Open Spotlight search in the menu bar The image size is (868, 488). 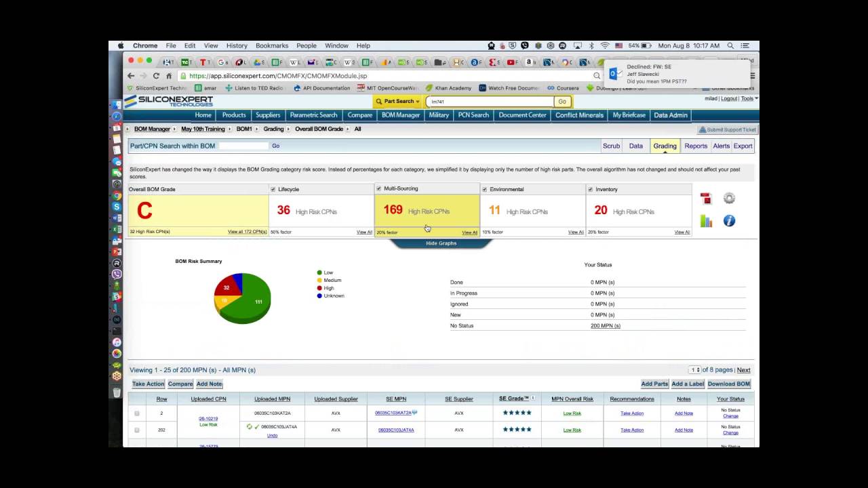pos(730,45)
